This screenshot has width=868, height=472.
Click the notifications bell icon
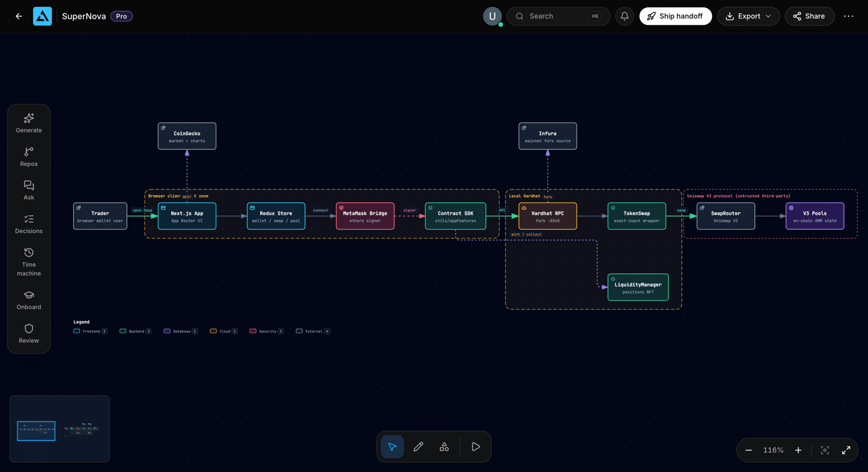click(624, 16)
